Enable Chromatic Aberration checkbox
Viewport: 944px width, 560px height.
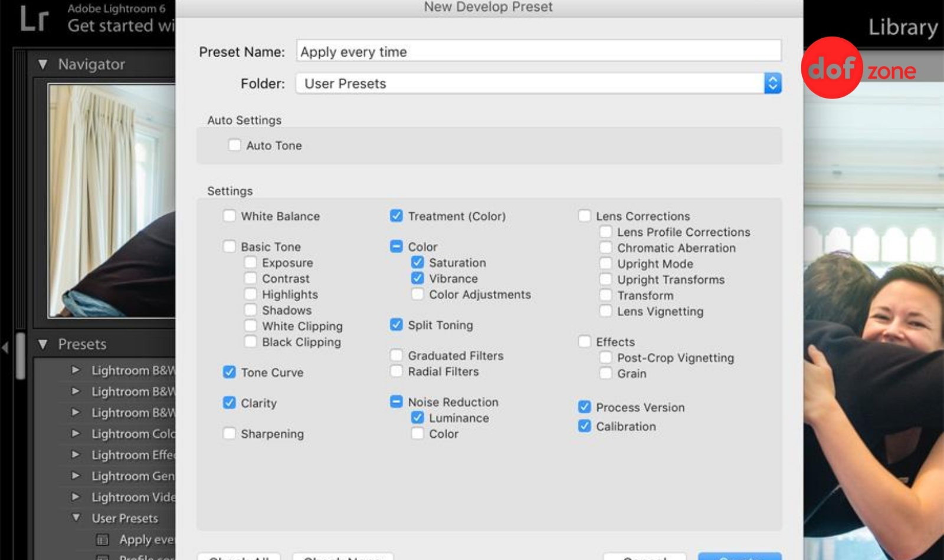pyautogui.click(x=606, y=248)
